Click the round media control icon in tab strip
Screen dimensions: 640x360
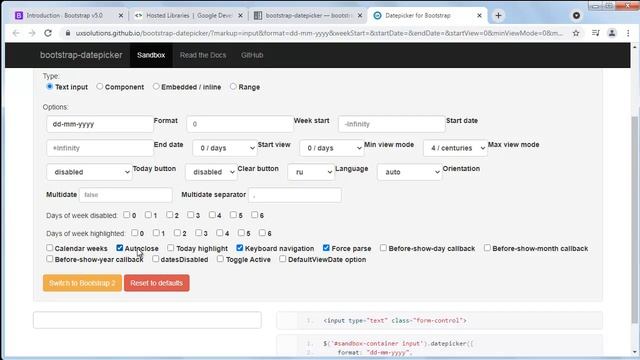[x=576, y=16]
